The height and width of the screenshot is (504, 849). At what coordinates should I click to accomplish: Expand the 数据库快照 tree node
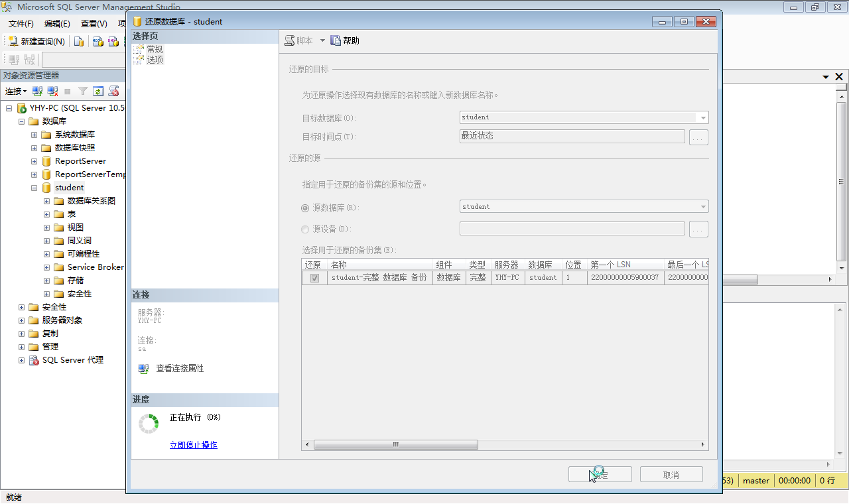point(34,148)
